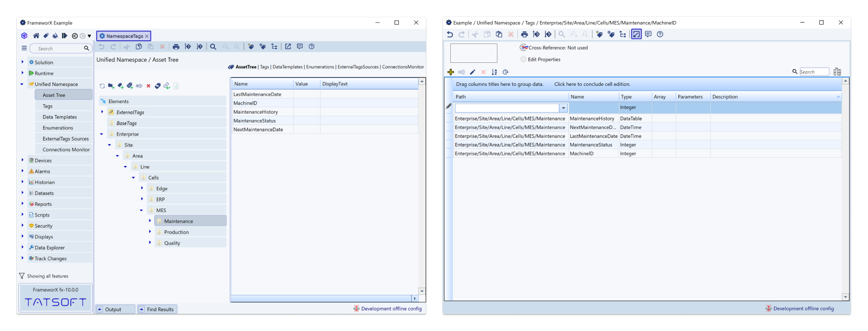
Task: Click the sort A-Z icon above the grid
Action: pyautogui.click(x=494, y=72)
